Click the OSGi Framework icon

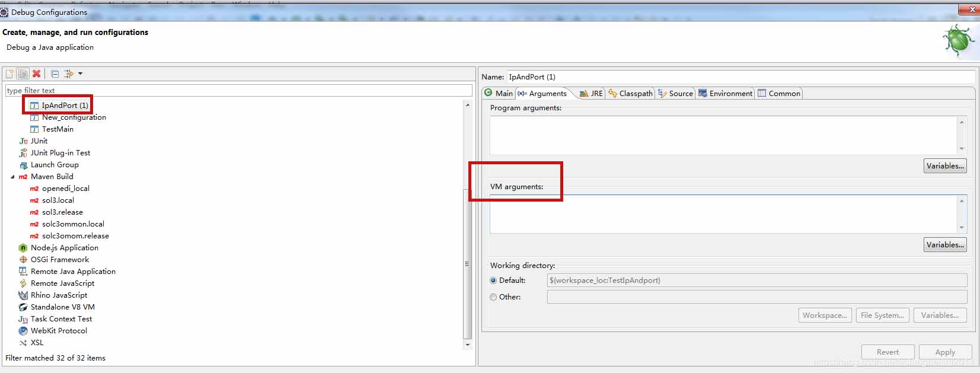click(23, 259)
